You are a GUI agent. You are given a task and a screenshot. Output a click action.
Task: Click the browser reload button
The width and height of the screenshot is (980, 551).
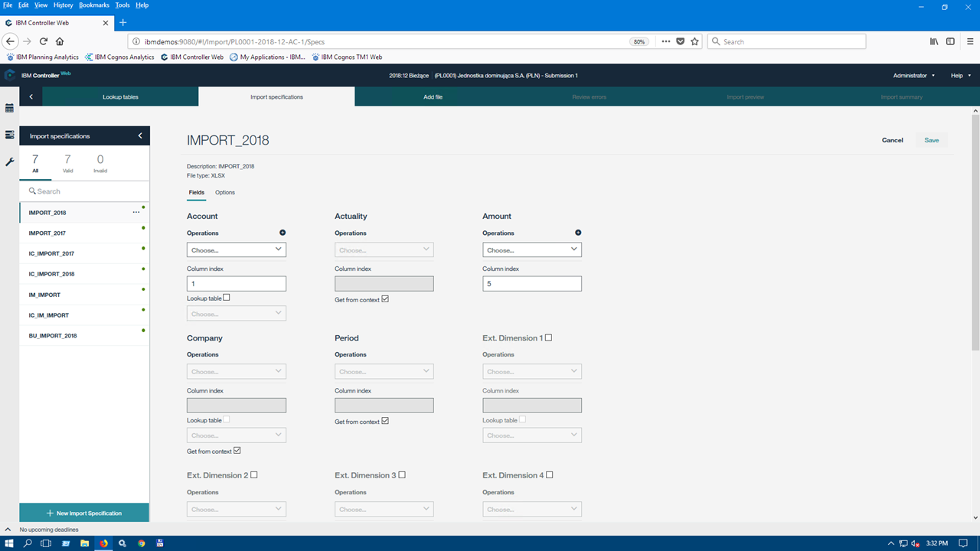pos(44,41)
